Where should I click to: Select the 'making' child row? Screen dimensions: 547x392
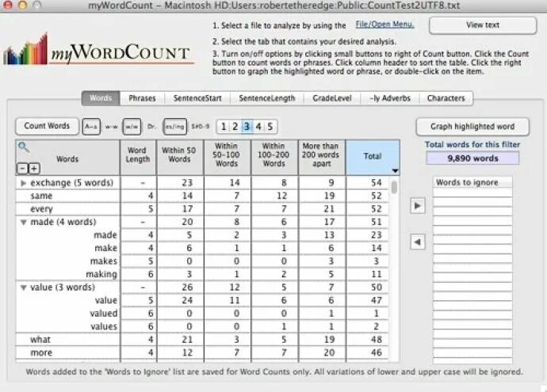(x=202, y=275)
